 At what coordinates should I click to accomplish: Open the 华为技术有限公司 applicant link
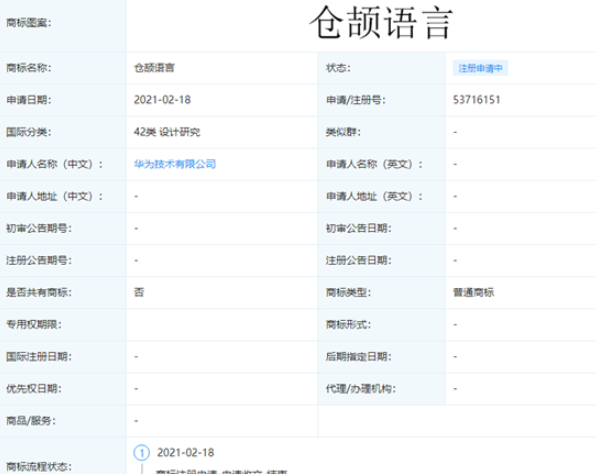[174, 164]
